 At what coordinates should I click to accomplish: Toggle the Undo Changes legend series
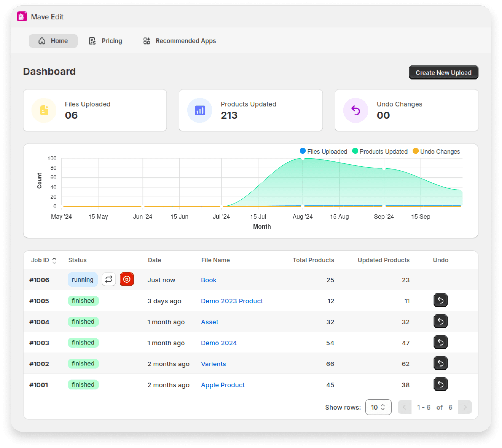[x=436, y=151]
